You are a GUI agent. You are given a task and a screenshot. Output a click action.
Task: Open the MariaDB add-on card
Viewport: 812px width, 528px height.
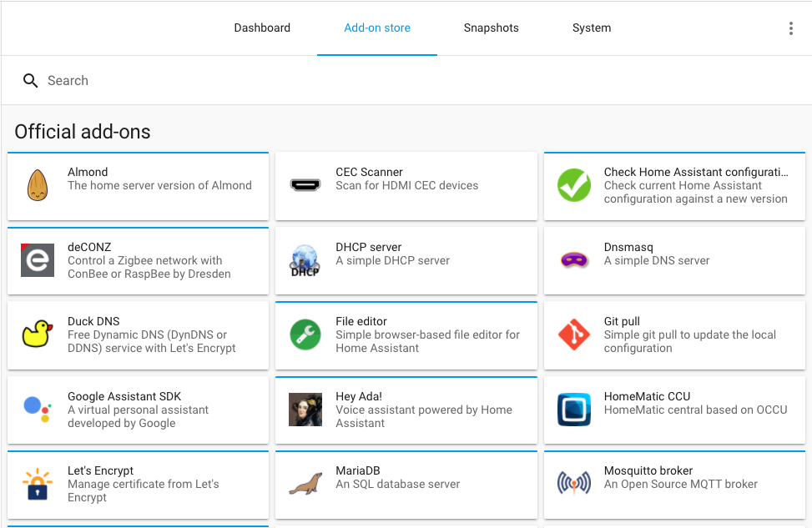coord(406,485)
